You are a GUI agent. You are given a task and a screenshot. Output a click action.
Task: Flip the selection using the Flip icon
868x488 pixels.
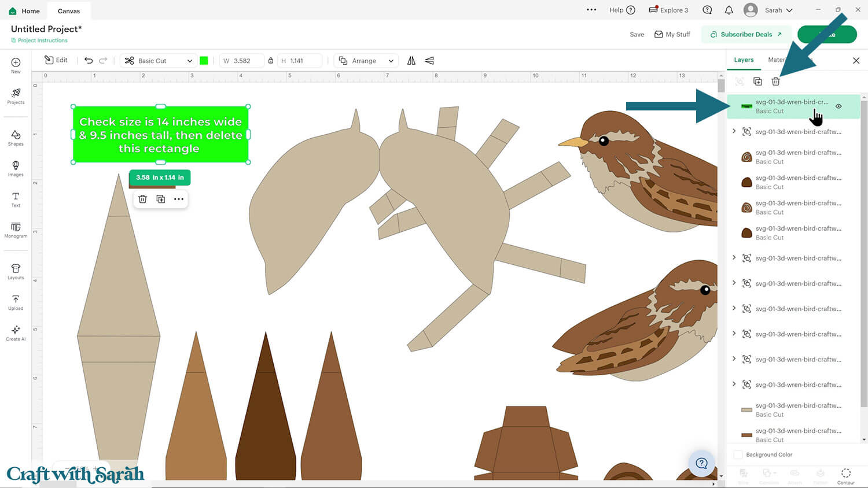point(411,61)
